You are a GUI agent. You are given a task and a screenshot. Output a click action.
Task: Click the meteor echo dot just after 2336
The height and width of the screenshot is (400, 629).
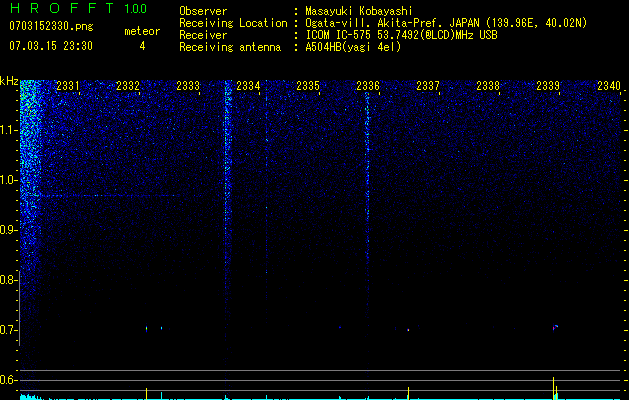[408, 330]
